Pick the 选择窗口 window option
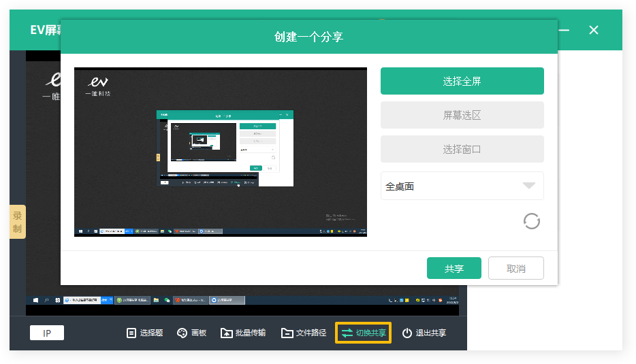This screenshot has width=636, height=364. 462,149
